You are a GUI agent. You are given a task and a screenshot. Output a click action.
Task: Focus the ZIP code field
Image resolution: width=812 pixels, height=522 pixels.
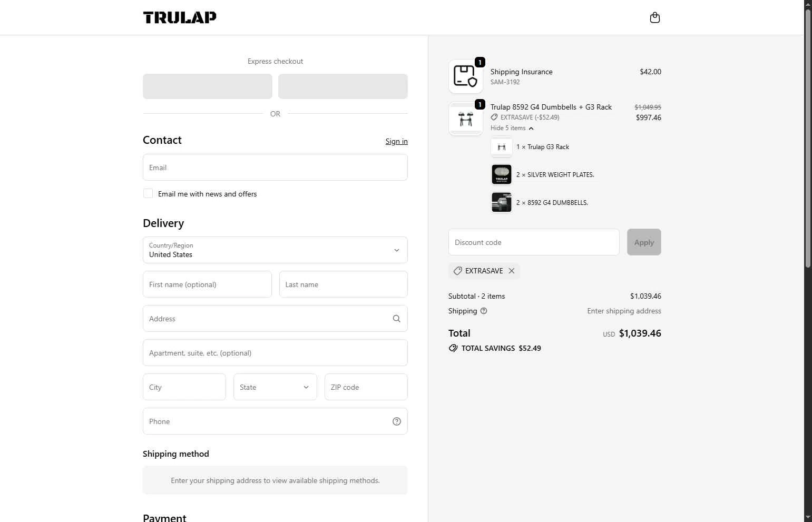(366, 387)
